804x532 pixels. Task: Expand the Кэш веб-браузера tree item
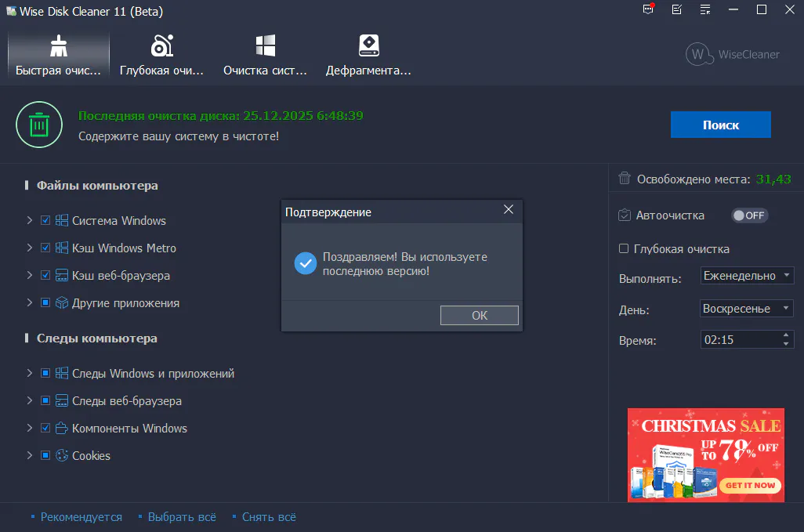click(30, 276)
